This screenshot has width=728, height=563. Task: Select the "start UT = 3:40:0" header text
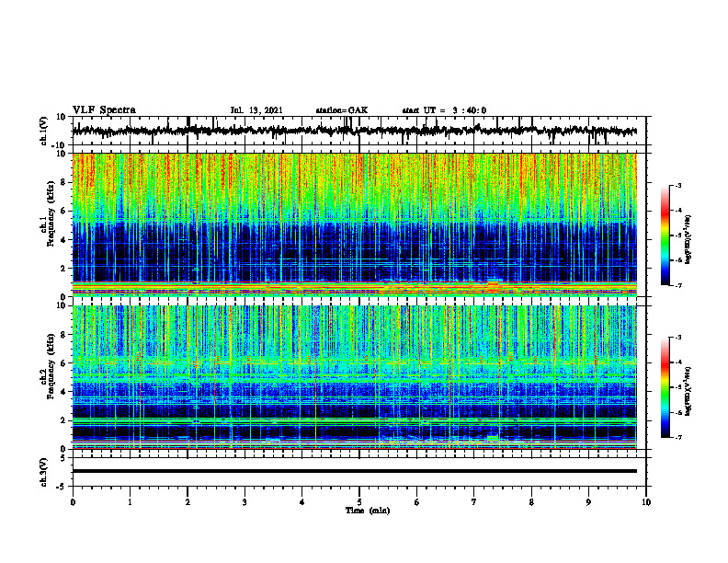(444, 110)
